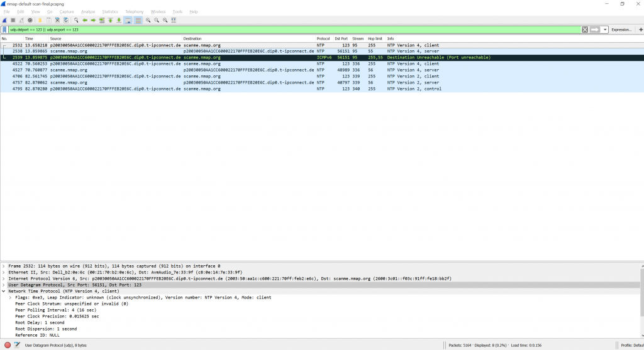
Task: Open the Telephony menu
Action: [x=135, y=11]
